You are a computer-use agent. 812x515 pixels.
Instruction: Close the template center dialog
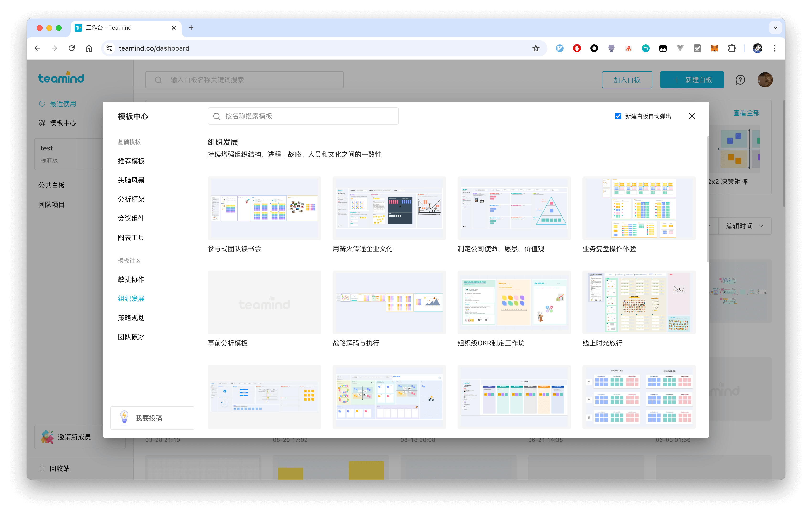coord(692,116)
